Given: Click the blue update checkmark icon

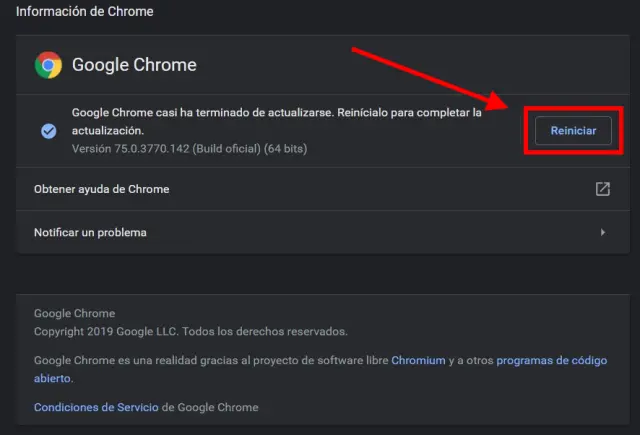Looking at the screenshot, I should [48, 131].
